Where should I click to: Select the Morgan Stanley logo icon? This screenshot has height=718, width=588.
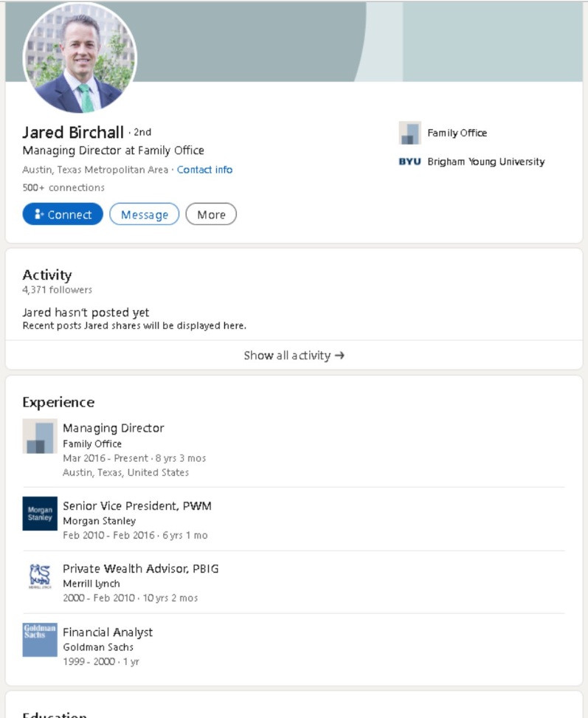pyautogui.click(x=39, y=514)
